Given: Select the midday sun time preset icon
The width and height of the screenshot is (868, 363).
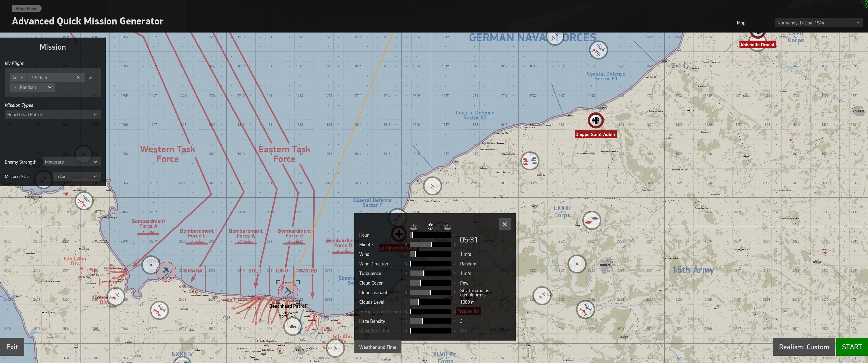Looking at the screenshot, I should pyautogui.click(x=430, y=227).
